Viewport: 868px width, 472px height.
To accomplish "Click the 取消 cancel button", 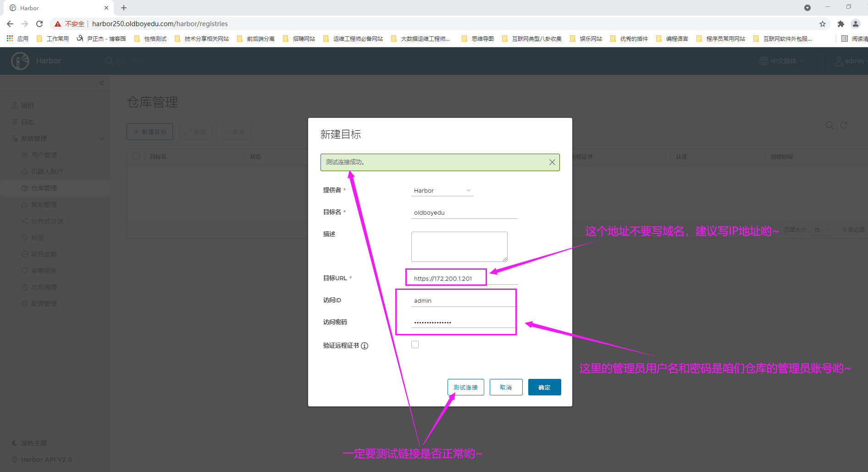I will point(506,387).
